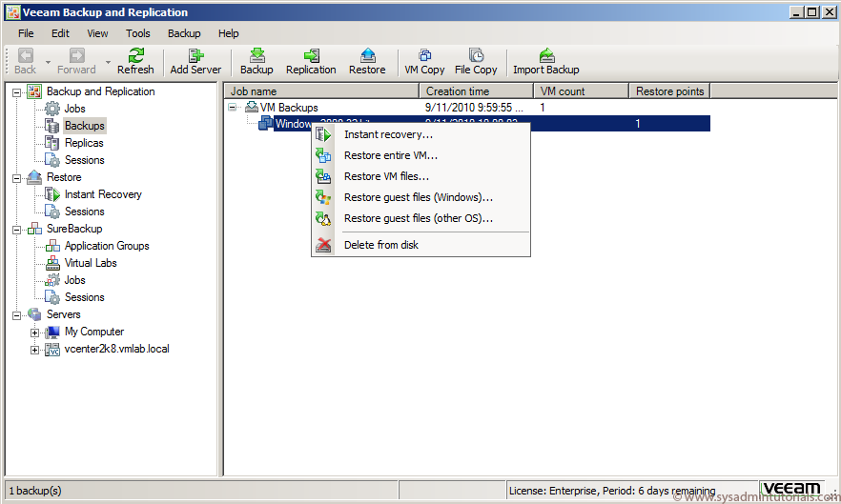Image resolution: width=841 pixels, height=504 pixels.
Task: Select Virtual Labs in the SureBackup tree
Action: (91, 263)
